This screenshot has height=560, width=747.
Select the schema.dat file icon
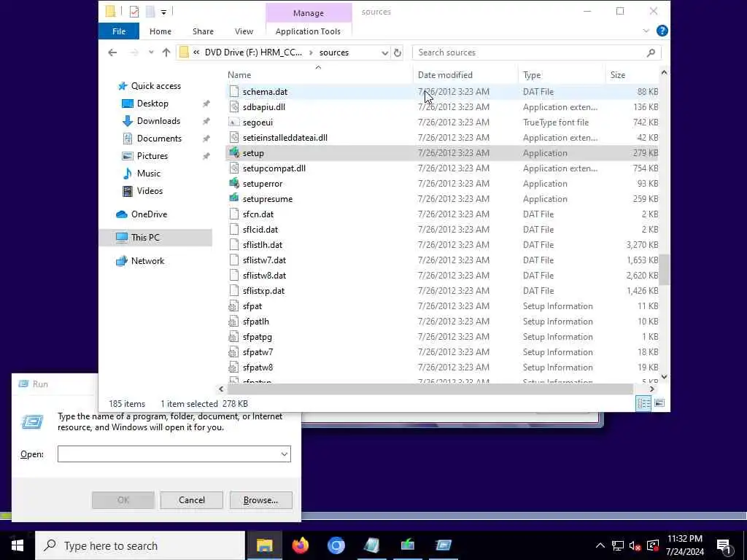234,91
